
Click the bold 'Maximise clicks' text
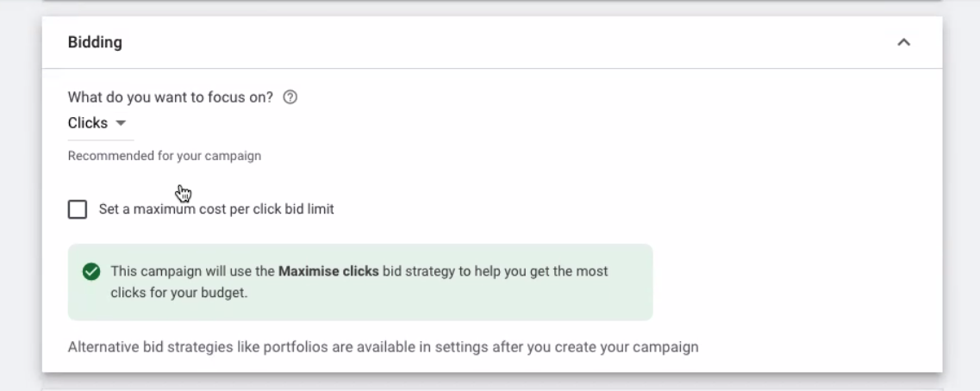pos(328,271)
